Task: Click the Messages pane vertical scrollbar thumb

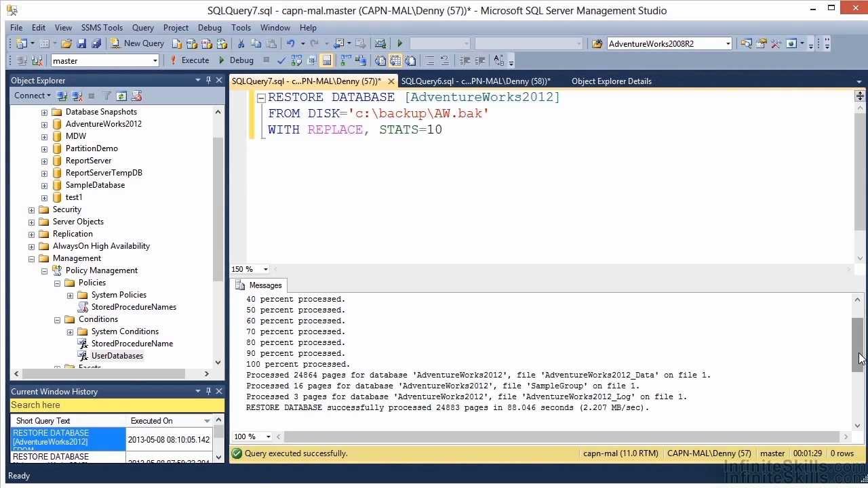Action: pyautogui.click(x=858, y=344)
